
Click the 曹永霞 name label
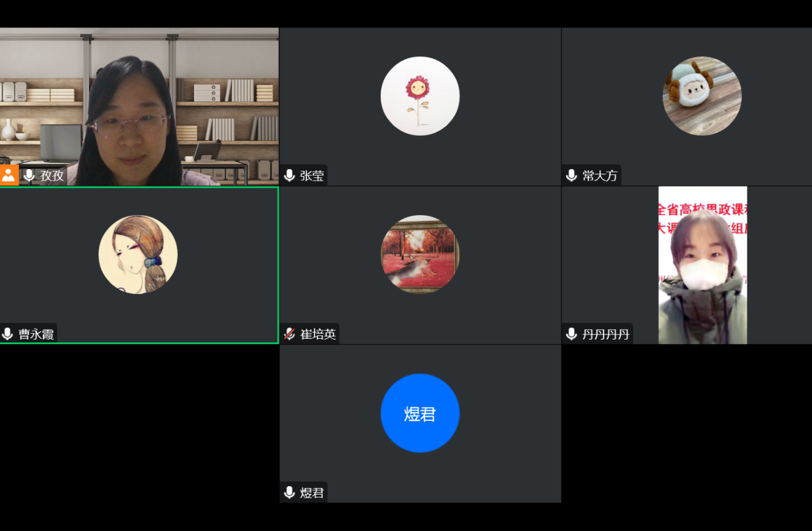coord(36,334)
